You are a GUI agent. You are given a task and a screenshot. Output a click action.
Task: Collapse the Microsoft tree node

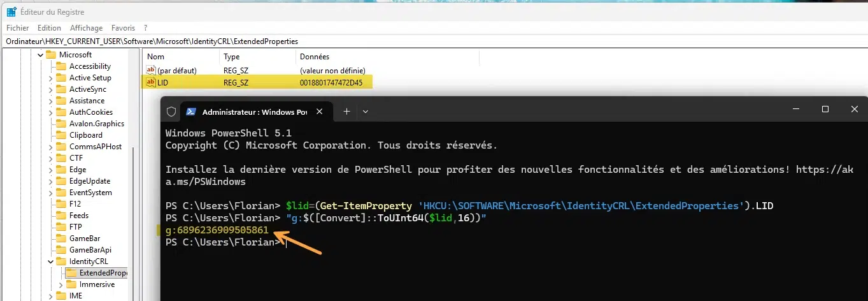(x=39, y=55)
